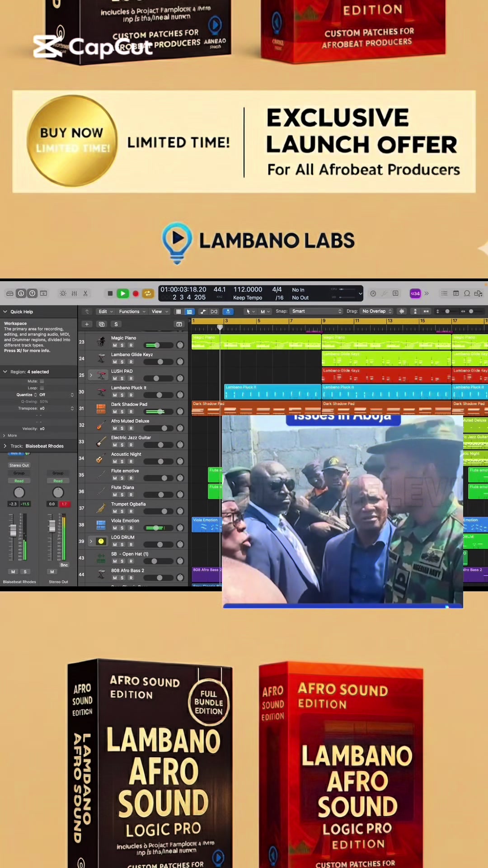Image resolution: width=488 pixels, height=868 pixels.
Task: Stop playback with the Stop button
Action: [110, 293]
